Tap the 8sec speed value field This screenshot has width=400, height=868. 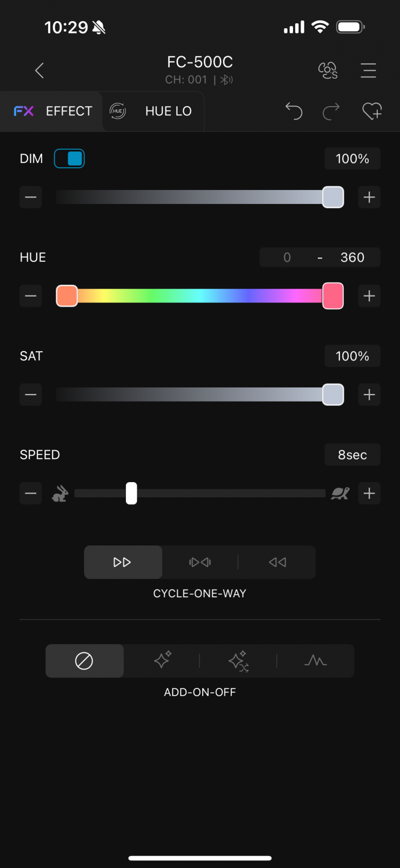coord(352,455)
